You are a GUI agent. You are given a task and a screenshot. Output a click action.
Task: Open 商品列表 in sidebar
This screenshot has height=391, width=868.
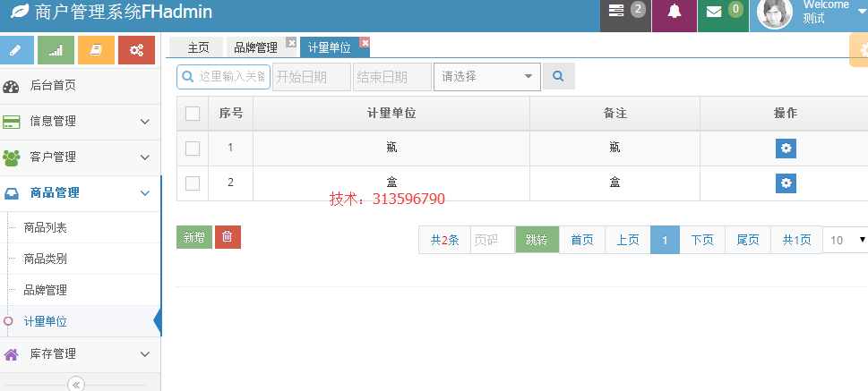coord(46,227)
